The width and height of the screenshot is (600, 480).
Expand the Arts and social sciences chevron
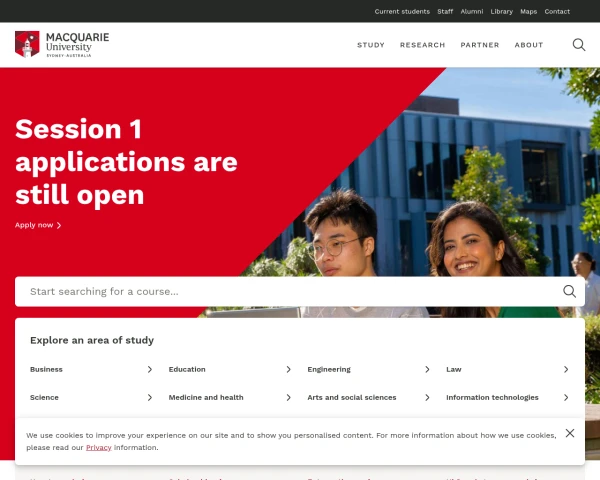(x=427, y=398)
